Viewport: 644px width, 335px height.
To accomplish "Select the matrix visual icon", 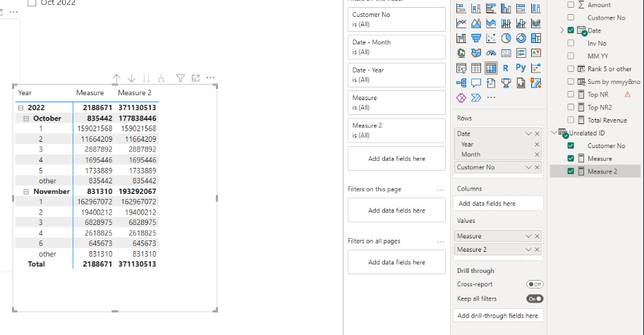I will pyautogui.click(x=491, y=68).
